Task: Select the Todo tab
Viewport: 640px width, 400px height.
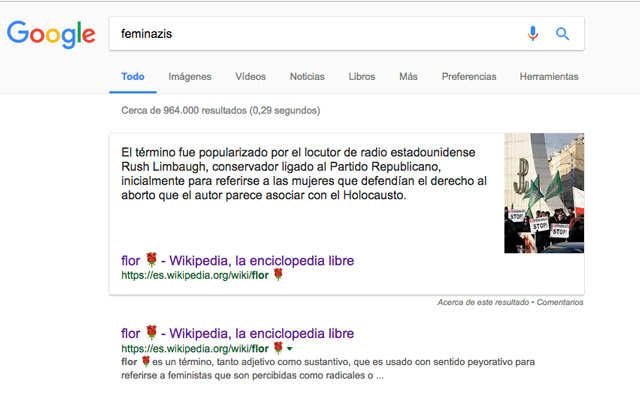Action: coord(133,76)
